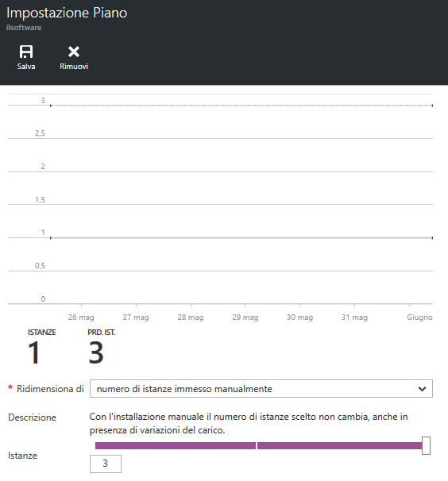
Task: Click the 1,5 y-axis label
Action: tap(40, 200)
